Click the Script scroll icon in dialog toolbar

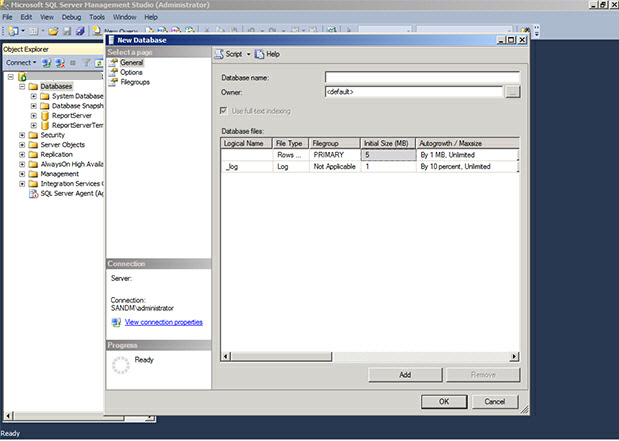(219, 54)
